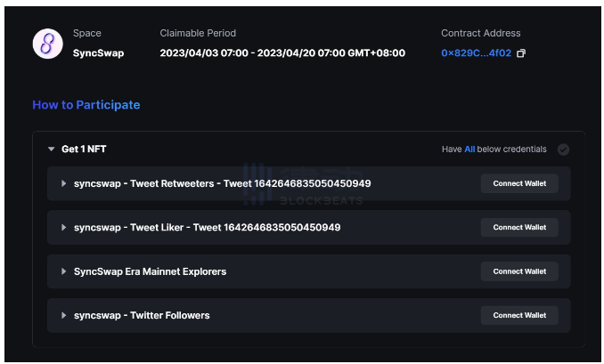Viewport: 604px width, 364px height.
Task: Connect Wallet for Tweet Liker credential
Action: tap(519, 228)
